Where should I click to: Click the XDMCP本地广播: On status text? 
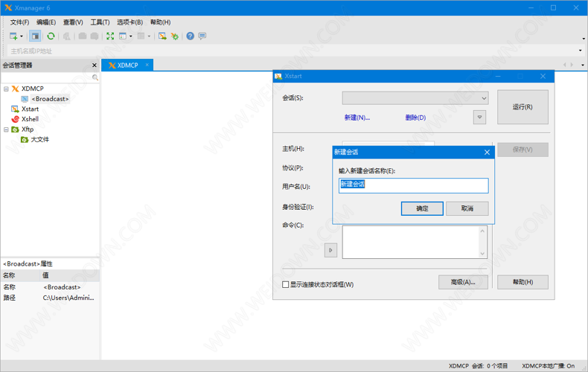(x=549, y=366)
